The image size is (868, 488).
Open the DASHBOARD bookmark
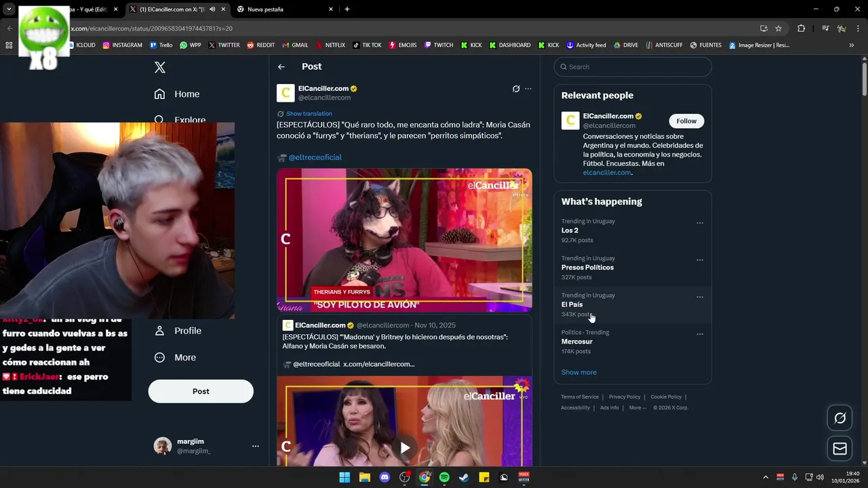509,45
